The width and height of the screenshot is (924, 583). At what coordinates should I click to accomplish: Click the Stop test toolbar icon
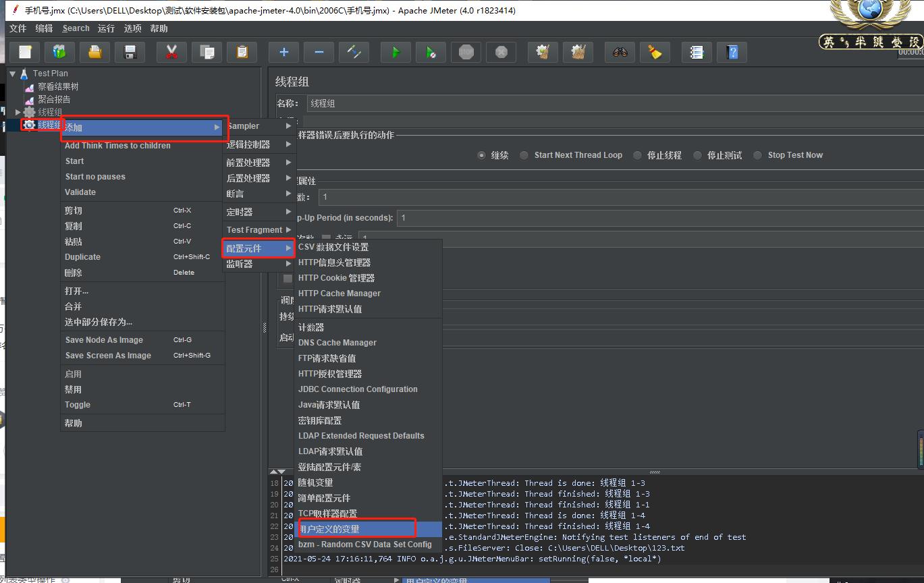tap(466, 52)
